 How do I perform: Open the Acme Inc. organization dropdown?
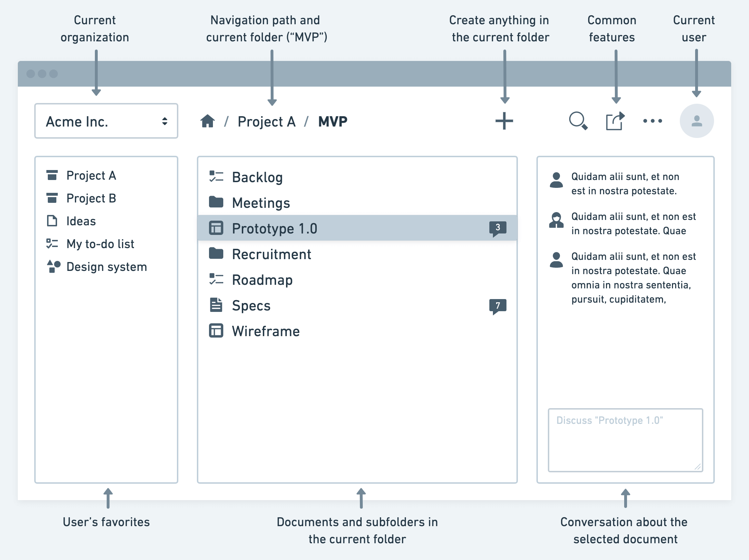(x=106, y=121)
